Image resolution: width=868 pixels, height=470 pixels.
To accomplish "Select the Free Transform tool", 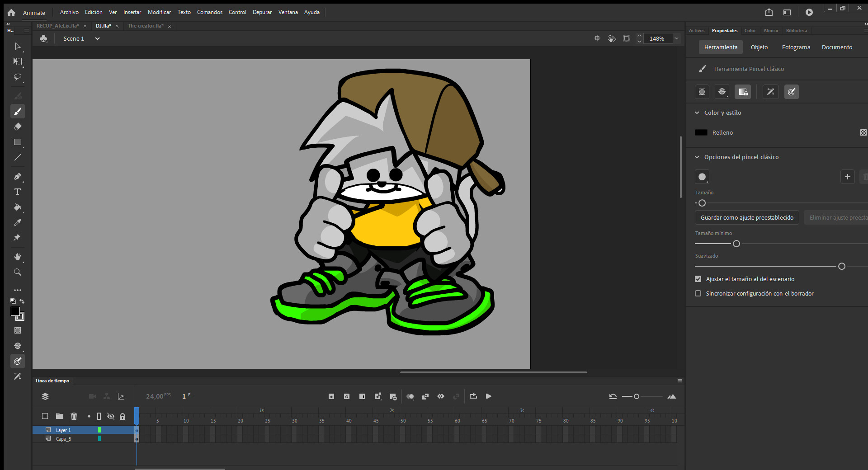I will [18, 61].
